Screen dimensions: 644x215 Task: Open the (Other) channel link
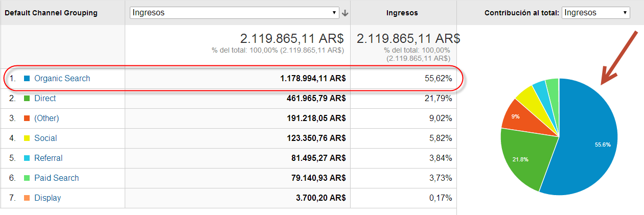coord(47,118)
